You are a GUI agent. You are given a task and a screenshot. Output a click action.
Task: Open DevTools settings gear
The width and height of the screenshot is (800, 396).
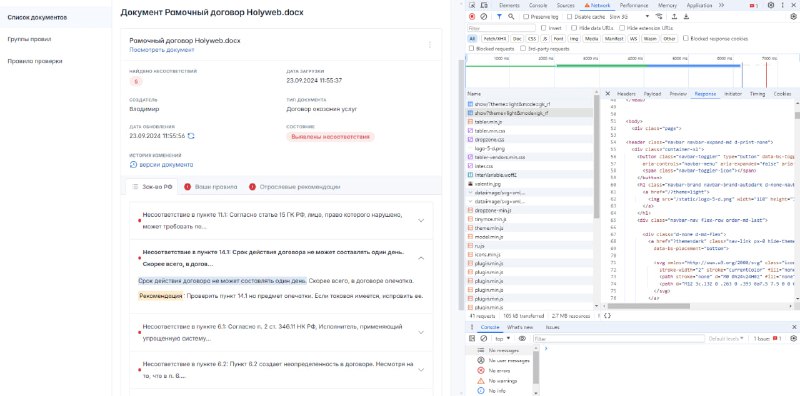tap(770, 5)
